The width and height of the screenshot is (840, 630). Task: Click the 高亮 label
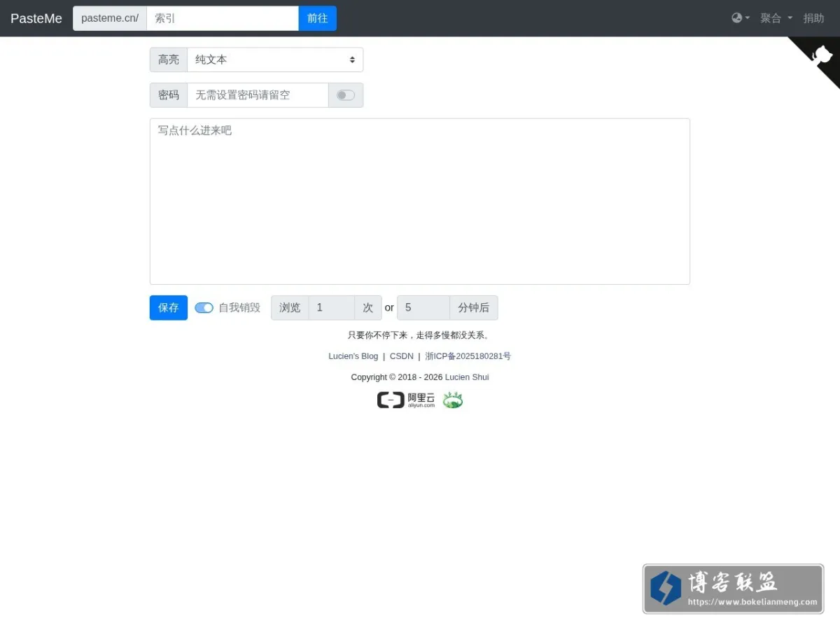[169, 59]
